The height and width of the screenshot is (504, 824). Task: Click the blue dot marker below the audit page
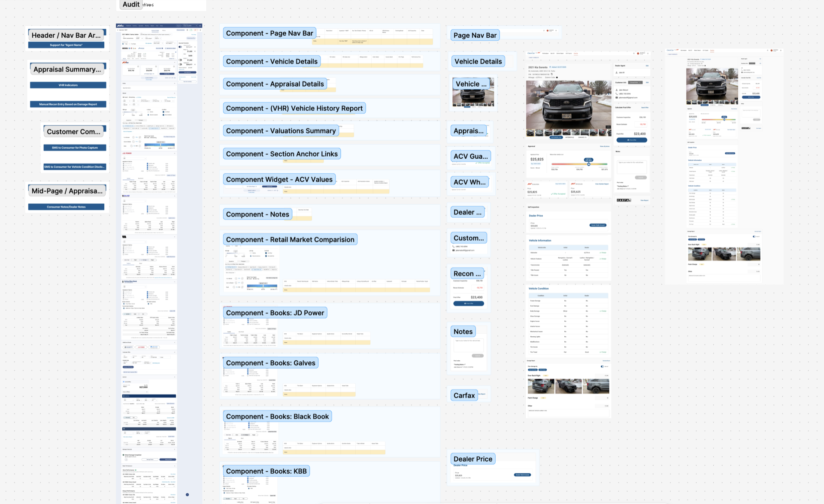(x=187, y=495)
